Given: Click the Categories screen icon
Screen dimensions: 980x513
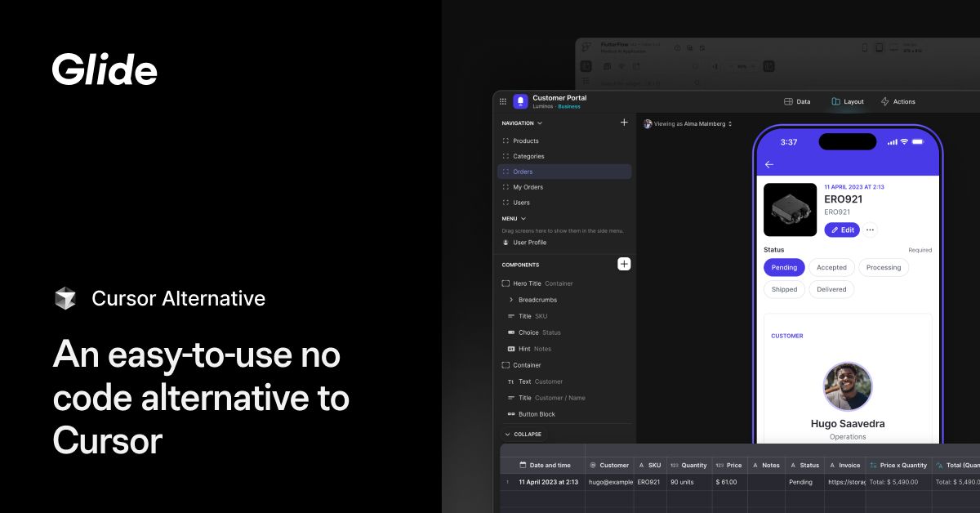Looking at the screenshot, I should click(506, 156).
